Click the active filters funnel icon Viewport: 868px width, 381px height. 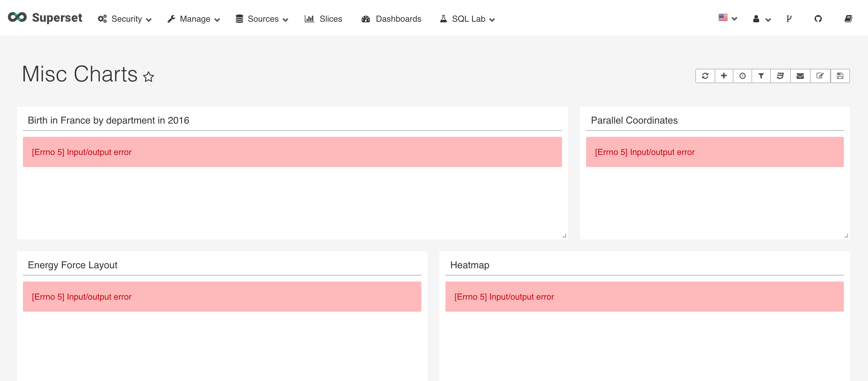[x=761, y=76]
